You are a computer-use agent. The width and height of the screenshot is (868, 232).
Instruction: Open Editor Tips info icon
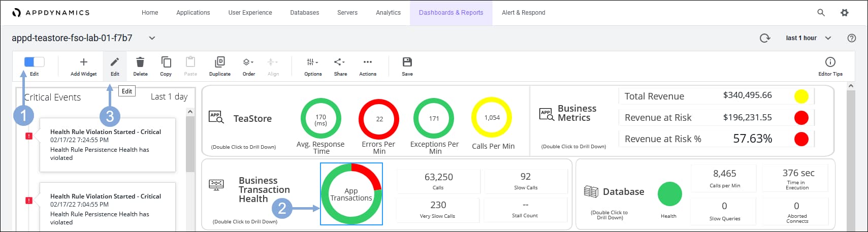pos(830,62)
